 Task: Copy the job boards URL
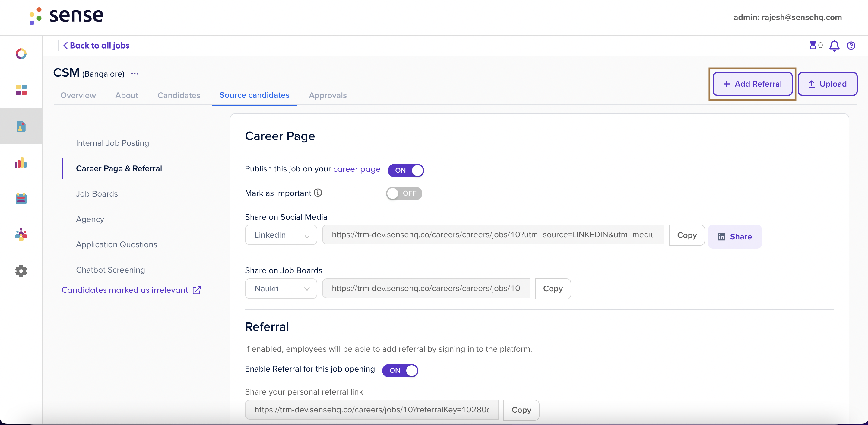[x=553, y=289]
